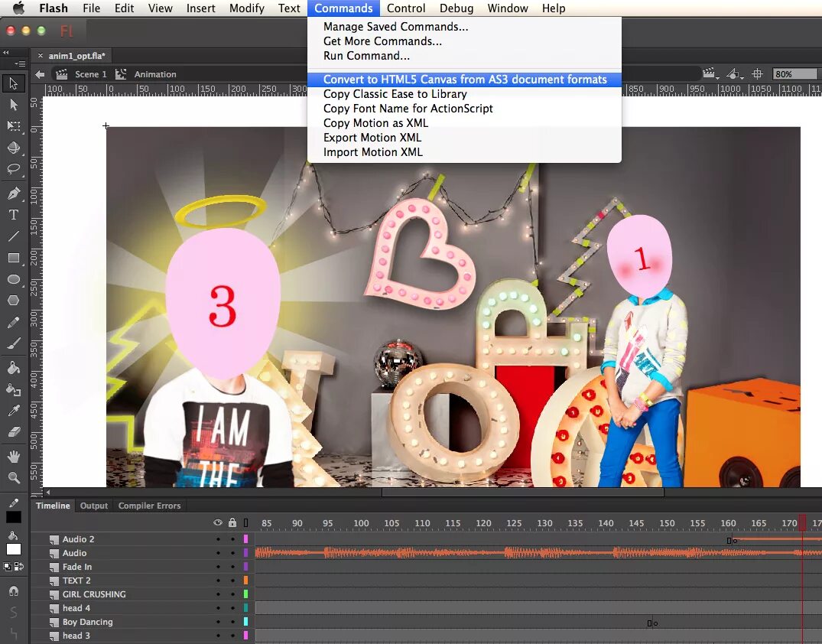822x644 pixels.
Task: Open the Edit Symbols dropdown
Action: [735, 74]
